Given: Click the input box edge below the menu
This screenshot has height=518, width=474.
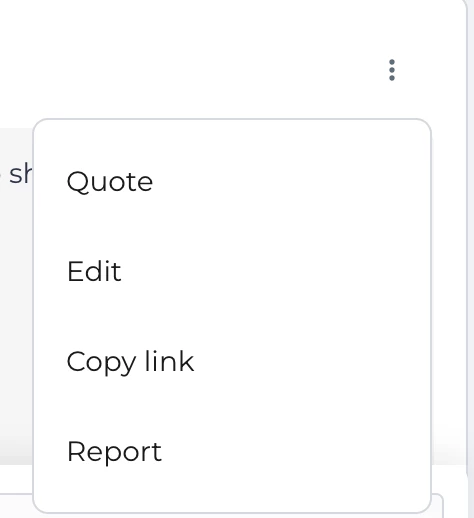Looking at the screenshot, I should pos(437,506).
